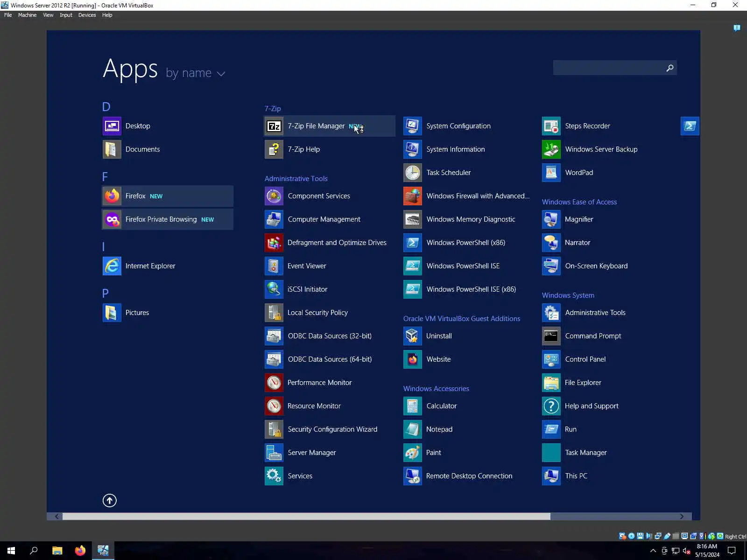
Task: Open Performance Monitor icon
Action: click(x=274, y=383)
